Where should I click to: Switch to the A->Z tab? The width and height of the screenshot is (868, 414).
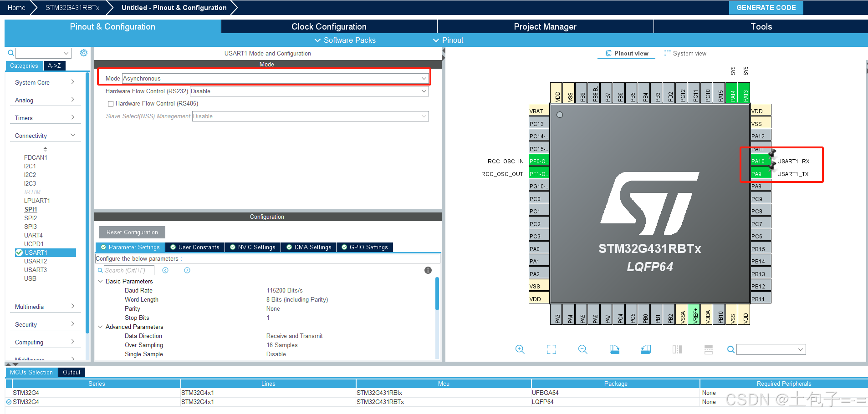(54, 66)
